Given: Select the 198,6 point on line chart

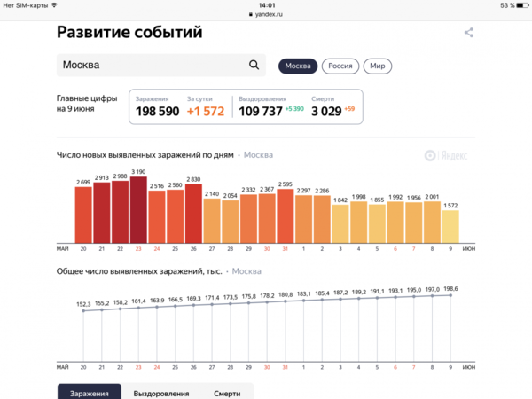Looking at the screenshot, I should point(450,295).
